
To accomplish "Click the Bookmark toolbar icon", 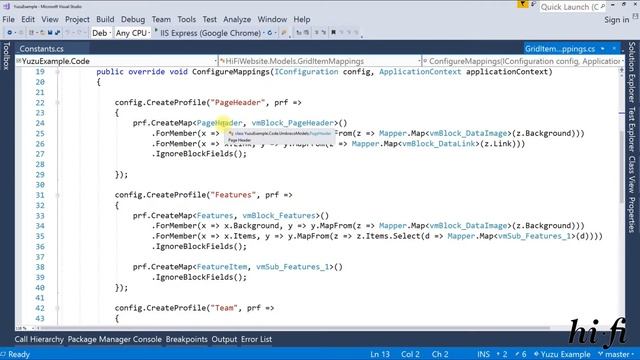I will 333,33.
